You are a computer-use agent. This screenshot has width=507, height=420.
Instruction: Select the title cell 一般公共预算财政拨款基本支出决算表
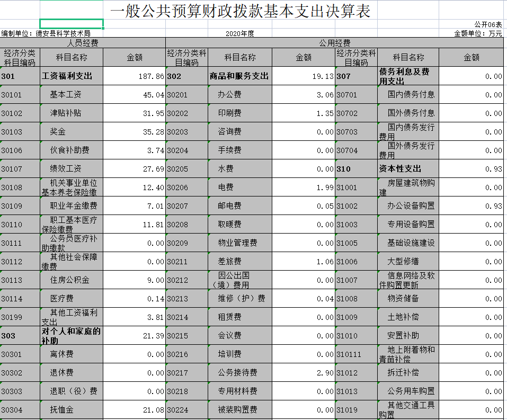click(239, 10)
